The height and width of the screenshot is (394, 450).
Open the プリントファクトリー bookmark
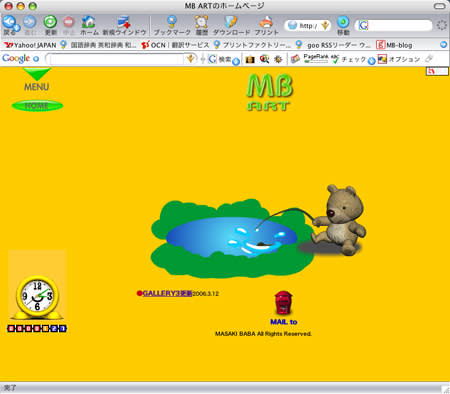[x=252, y=45]
